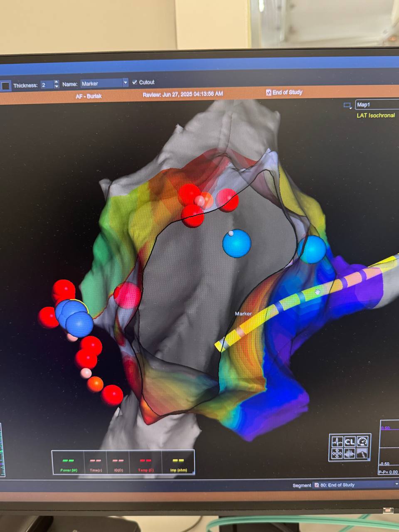The width and height of the screenshot is (399, 532).
Task: Click the viewport layout icon left of Map1
Action: 347,106
